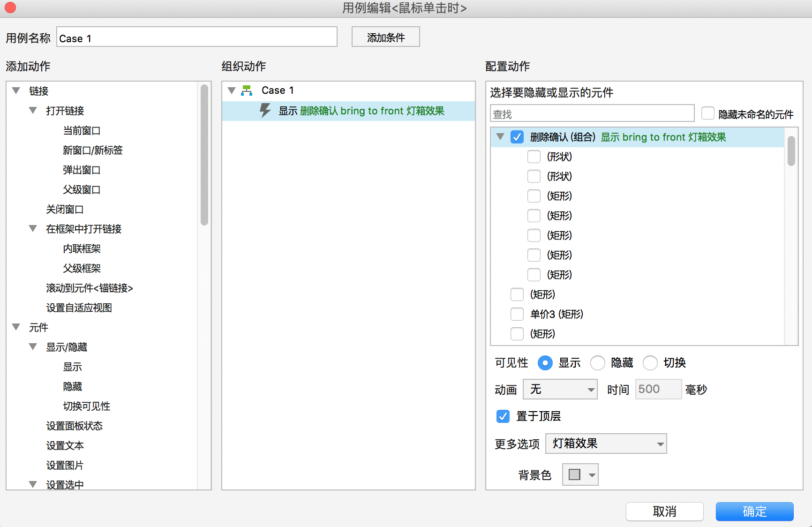
Task: Select the 父级框架 action
Action: [x=82, y=268]
